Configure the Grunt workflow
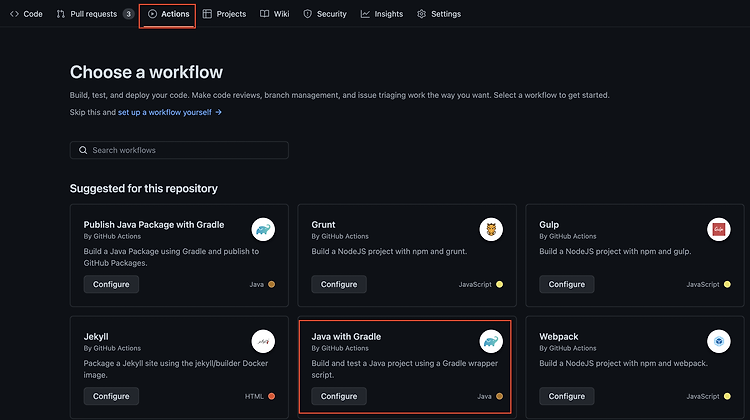Viewport: 750px width, 420px height. 339,284
